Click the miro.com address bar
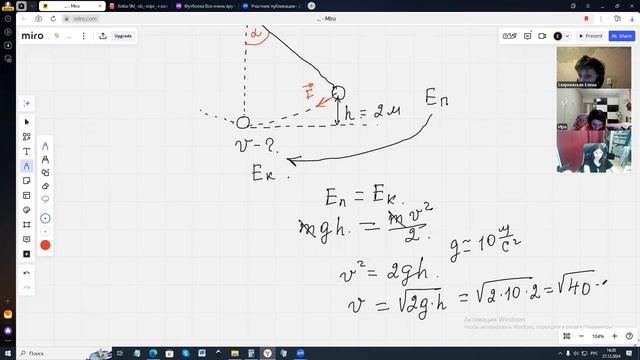Screen dimensions: 640x360 (x=85, y=19)
